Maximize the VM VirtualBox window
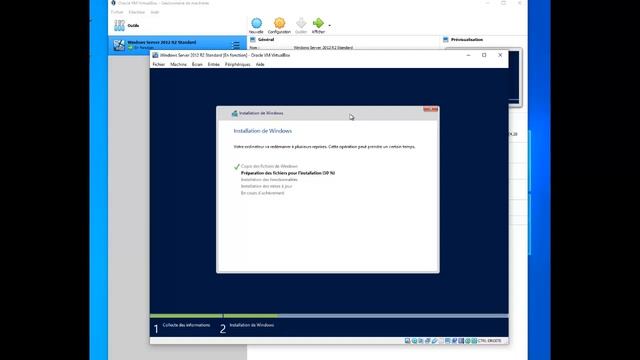Image resolution: width=640 pixels, height=360 pixels. pyautogui.click(x=484, y=55)
